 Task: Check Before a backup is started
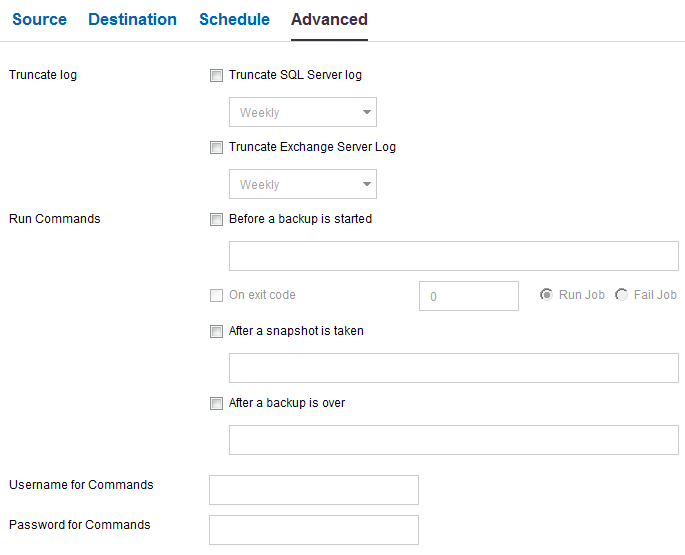coord(216,219)
